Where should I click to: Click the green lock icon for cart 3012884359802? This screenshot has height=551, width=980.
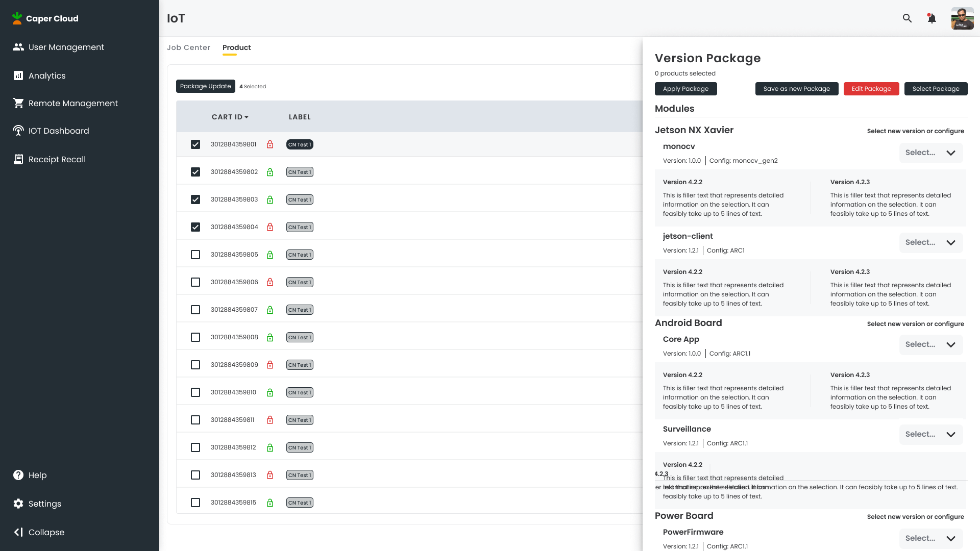pyautogui.click(x=270, y=172)
